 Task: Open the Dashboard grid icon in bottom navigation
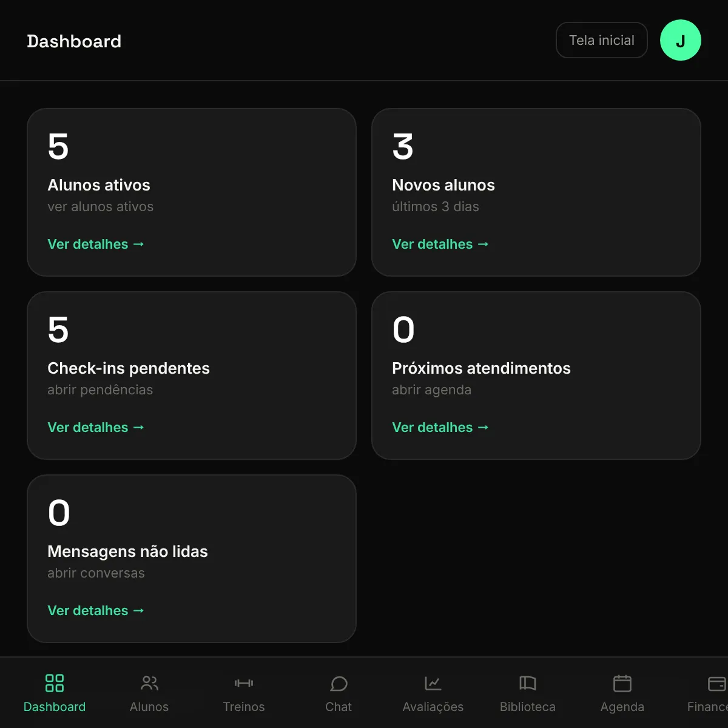[x=55, y=683]
